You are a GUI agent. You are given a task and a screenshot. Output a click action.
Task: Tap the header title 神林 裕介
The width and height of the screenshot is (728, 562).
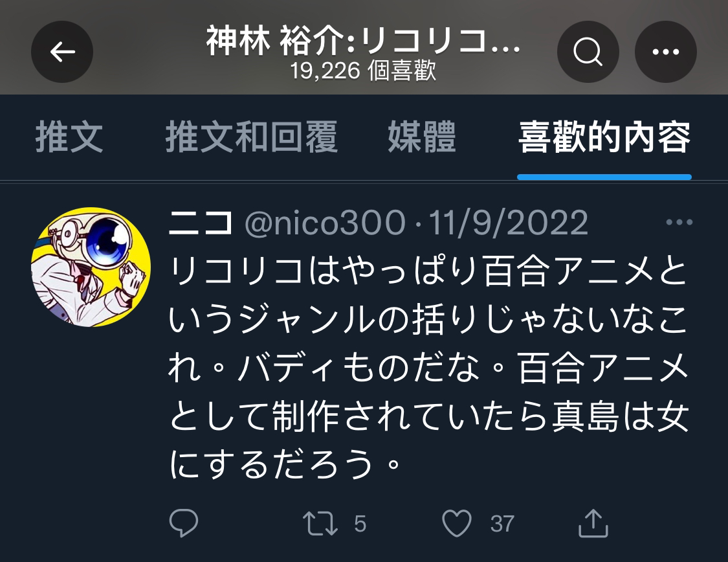364,41
